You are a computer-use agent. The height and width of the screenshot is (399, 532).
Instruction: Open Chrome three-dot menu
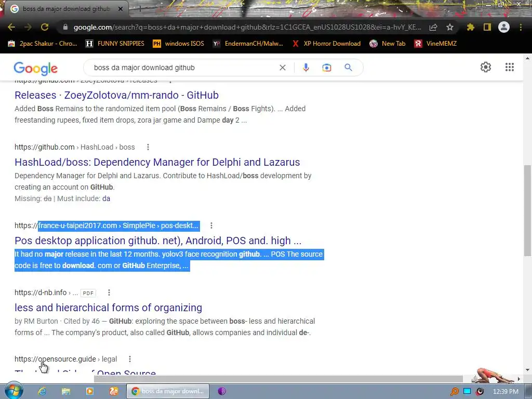(521, 27)
